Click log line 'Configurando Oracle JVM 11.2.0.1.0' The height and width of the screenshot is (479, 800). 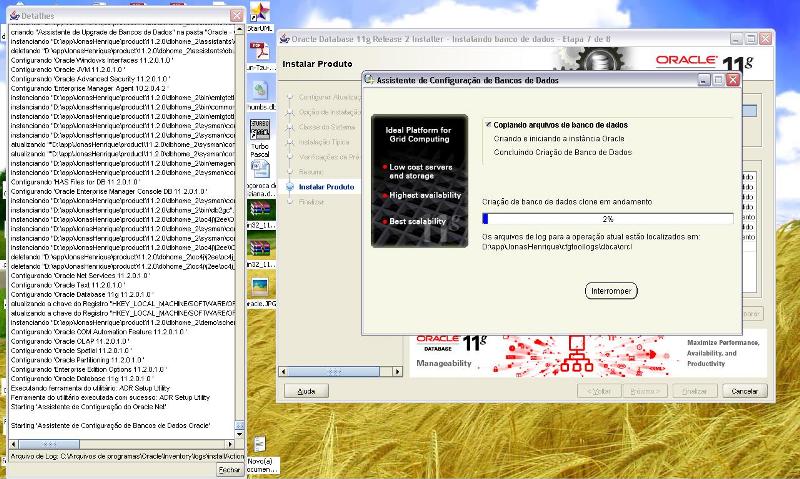tap(67, 69)
